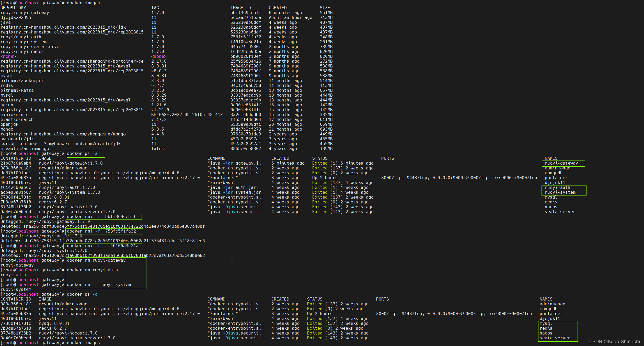Click the bitnami/kafka repository name
The width and height of the screenshot is (644, 346).
(x=17, y=90)
